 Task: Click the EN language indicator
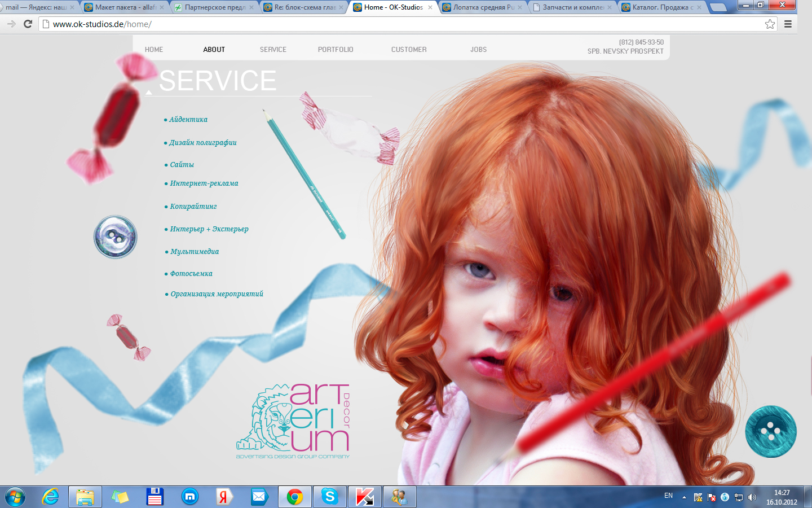[x=668, y=496]
